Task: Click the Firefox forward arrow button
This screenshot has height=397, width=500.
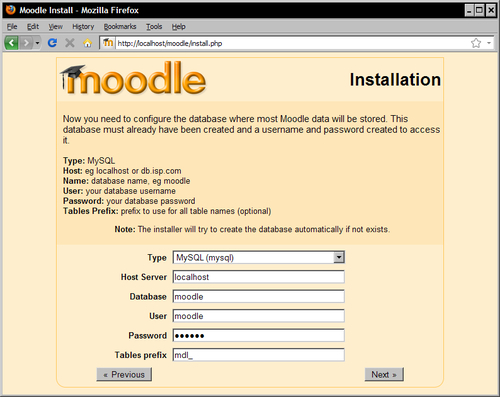Action: click(x=26, y=43)
